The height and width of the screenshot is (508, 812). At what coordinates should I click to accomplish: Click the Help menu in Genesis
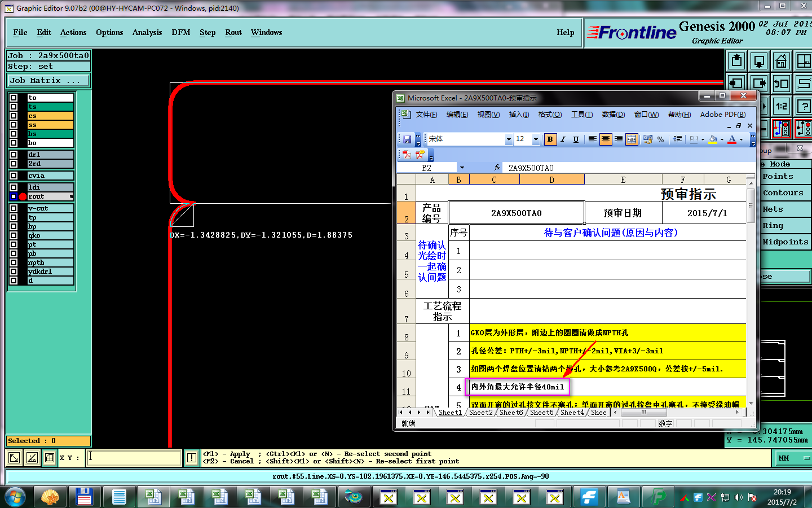click(x=566, y=32)
